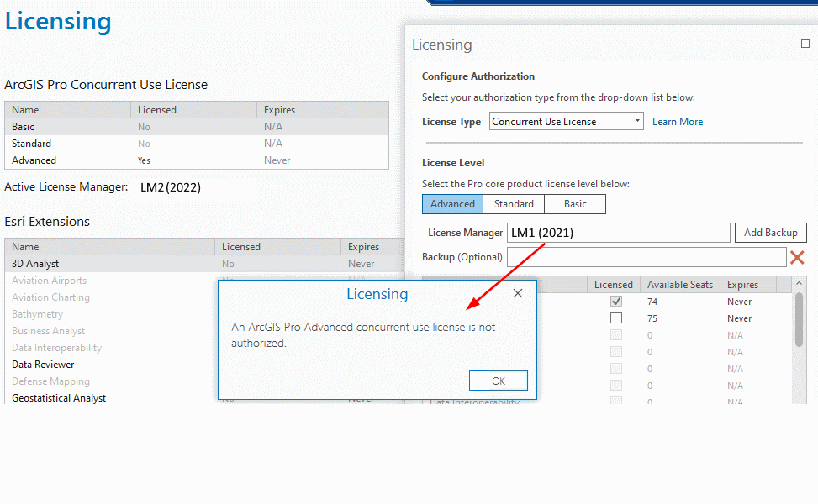
Task: Open the License Type dropdown
Action: tap(566, 120)
